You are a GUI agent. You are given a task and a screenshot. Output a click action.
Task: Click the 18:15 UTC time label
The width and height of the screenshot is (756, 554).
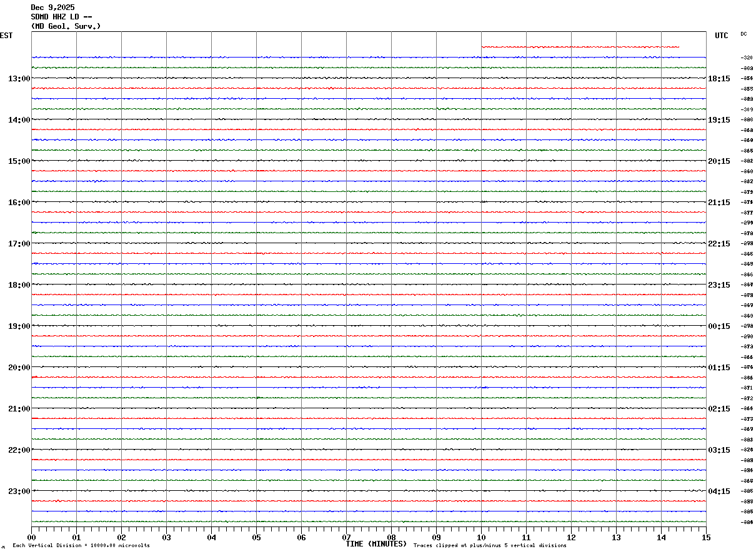(719, 79)
